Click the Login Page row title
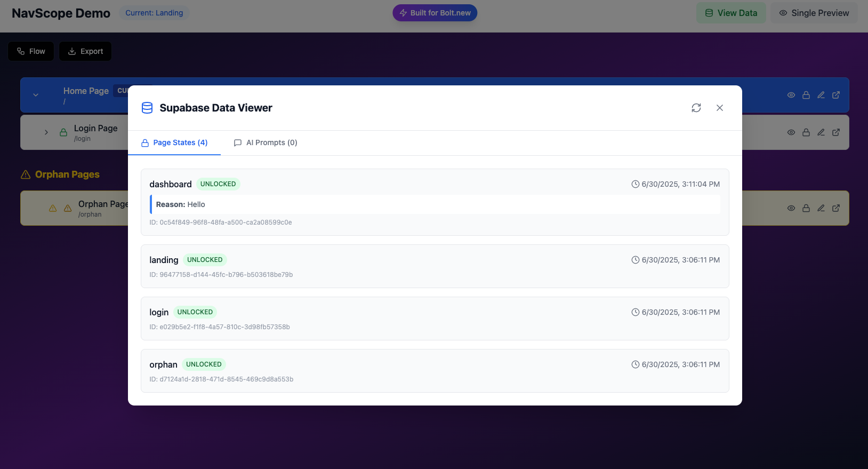The width and height of the screenshot is (868, 469). pos(96,128)
